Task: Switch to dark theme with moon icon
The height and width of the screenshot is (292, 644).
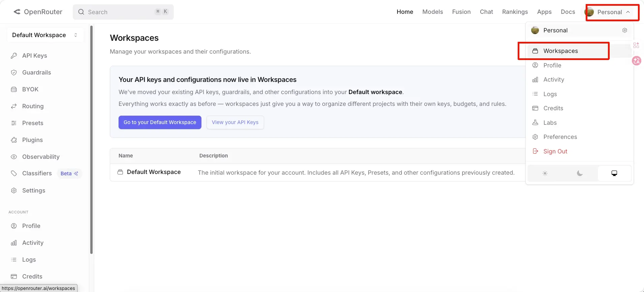Action: [x=580, y=173]
